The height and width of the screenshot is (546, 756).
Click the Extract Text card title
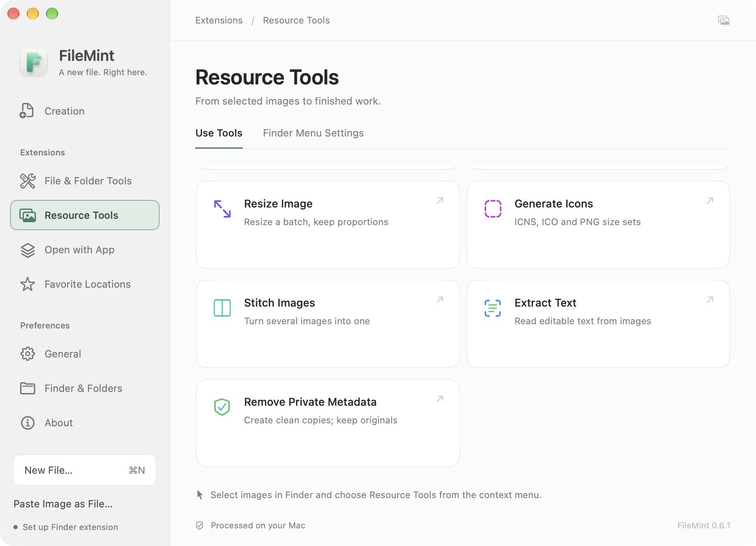coord(545,303)
